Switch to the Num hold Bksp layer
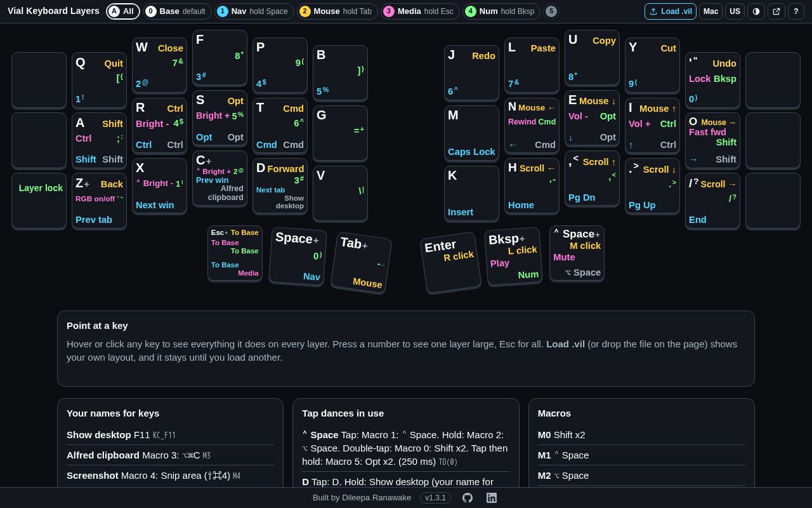 (x=501, y=11)
